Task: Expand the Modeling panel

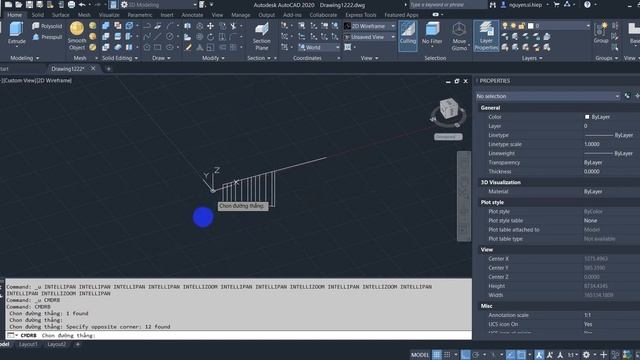Action: click(25, 58)
